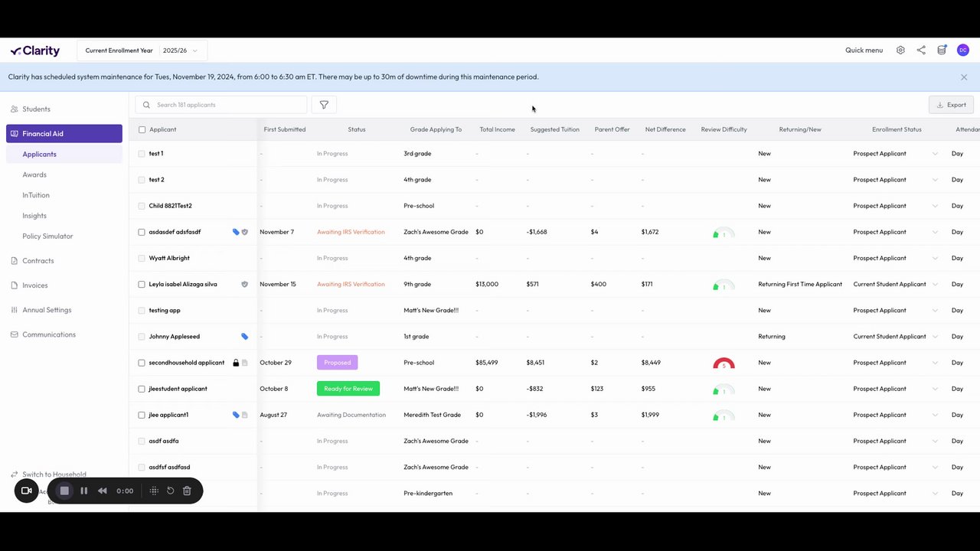Pause the screen recording
Viewport: 980px width, 551px height.
click(84, 491)
